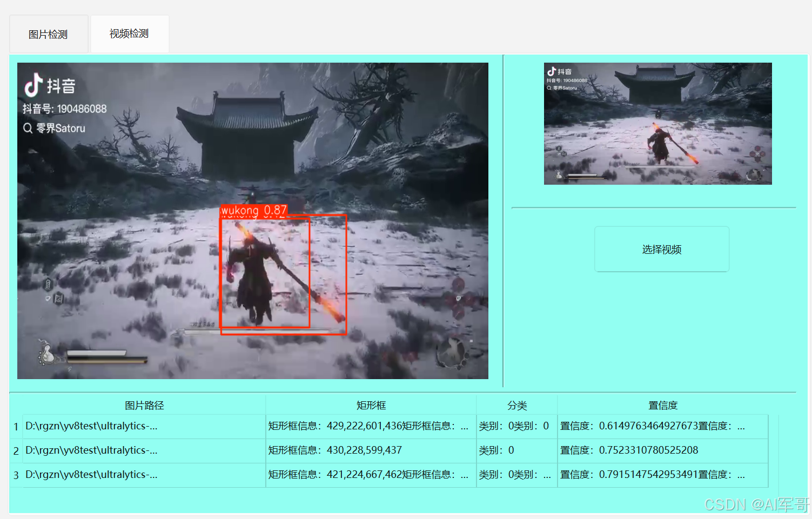
Task: Click the small video preview thumbnail
Action: [x=657, y=123]
